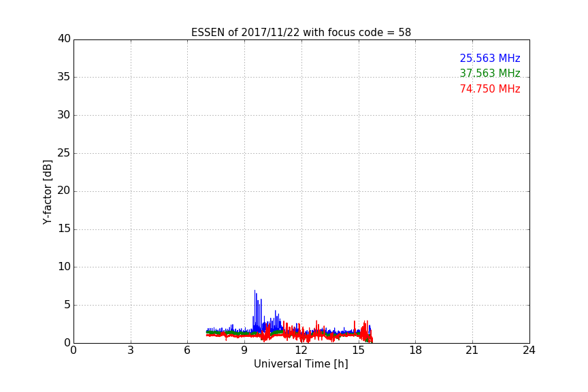Click the y-axis tick value 20
588x392 pixels.
click(x=64, y=191)
